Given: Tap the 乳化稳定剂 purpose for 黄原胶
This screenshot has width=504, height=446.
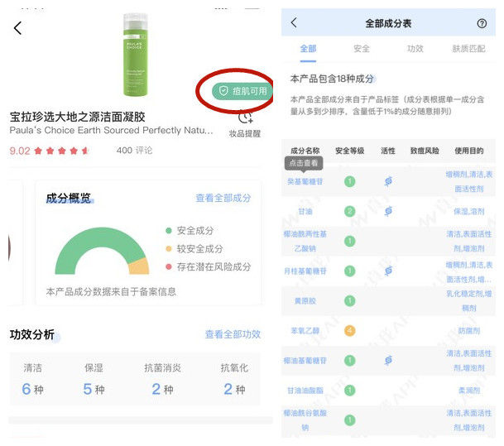Looking at the screenshot, I should coord(469,300).
